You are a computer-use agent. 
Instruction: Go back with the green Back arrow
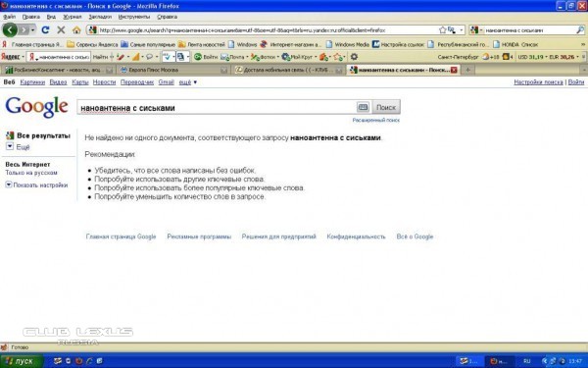click(x=10, y=29)
